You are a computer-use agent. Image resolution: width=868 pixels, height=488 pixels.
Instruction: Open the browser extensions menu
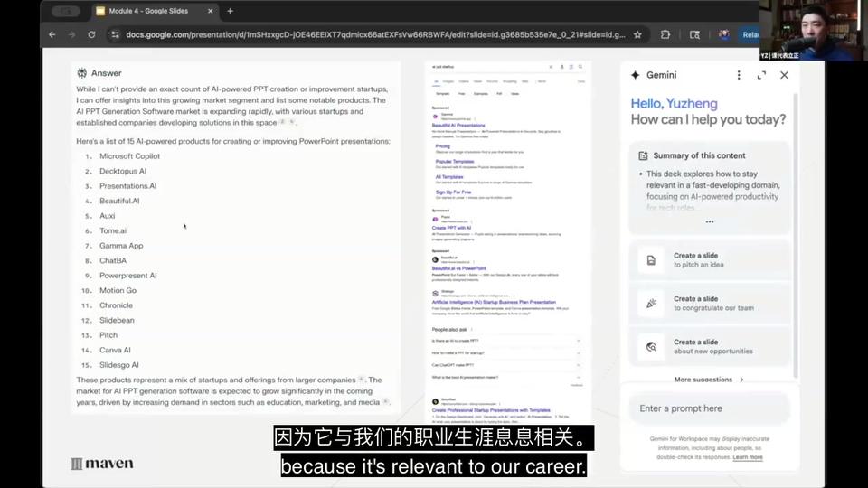tap(665, 34)
